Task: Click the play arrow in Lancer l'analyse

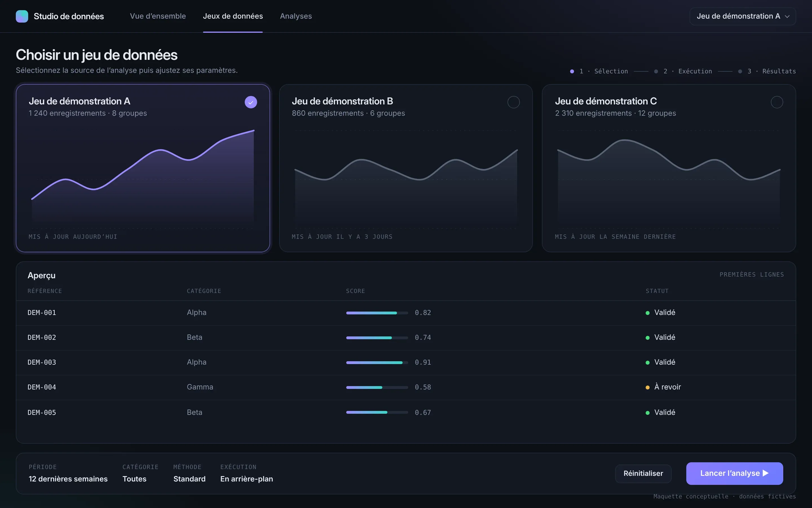Action: pos(766,473)
